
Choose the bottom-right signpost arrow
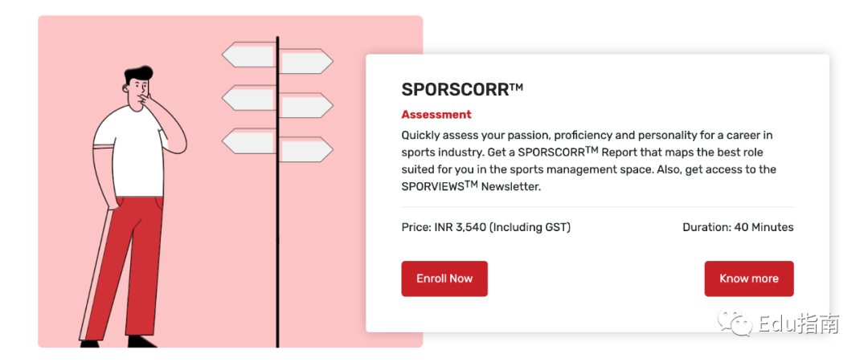coord(306,149)
